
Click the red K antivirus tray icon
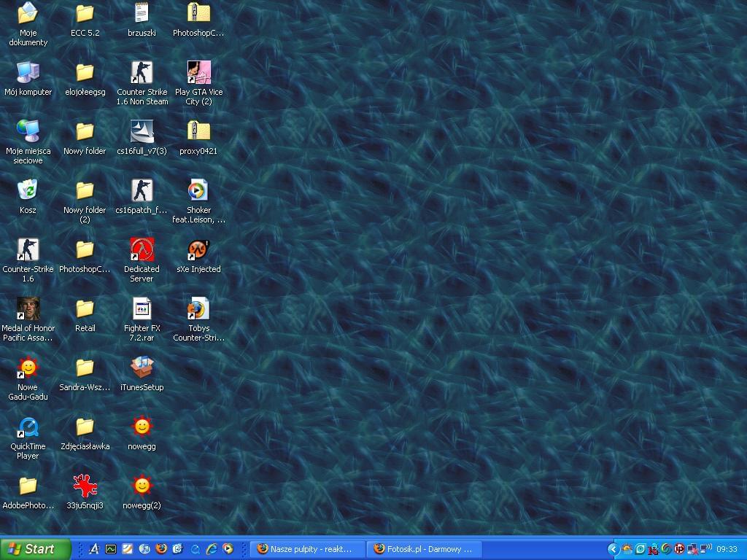[x=653, y=550]
